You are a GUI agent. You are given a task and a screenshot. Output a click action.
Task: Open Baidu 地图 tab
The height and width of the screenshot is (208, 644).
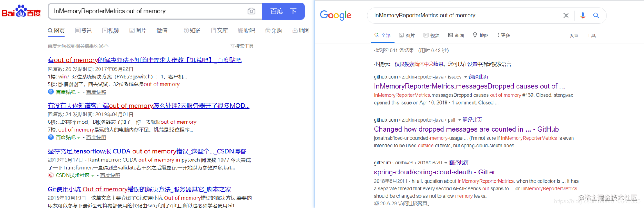[301, 31]
